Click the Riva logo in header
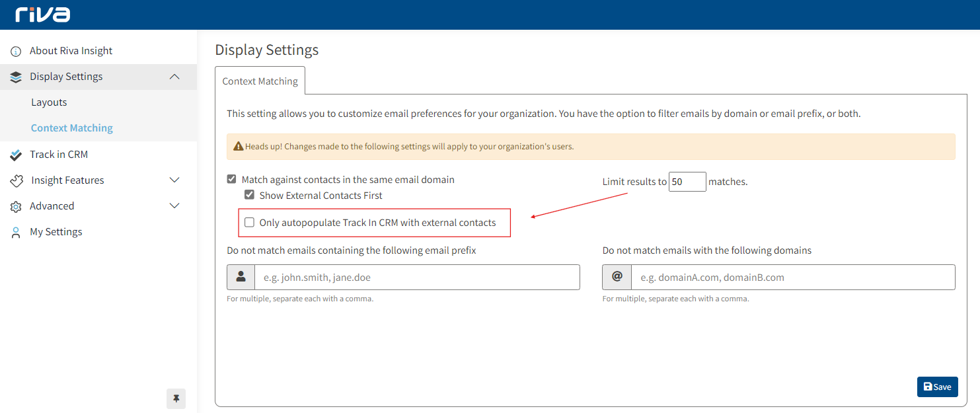Viewport: 980px width, 413px height. coord(43,15)
